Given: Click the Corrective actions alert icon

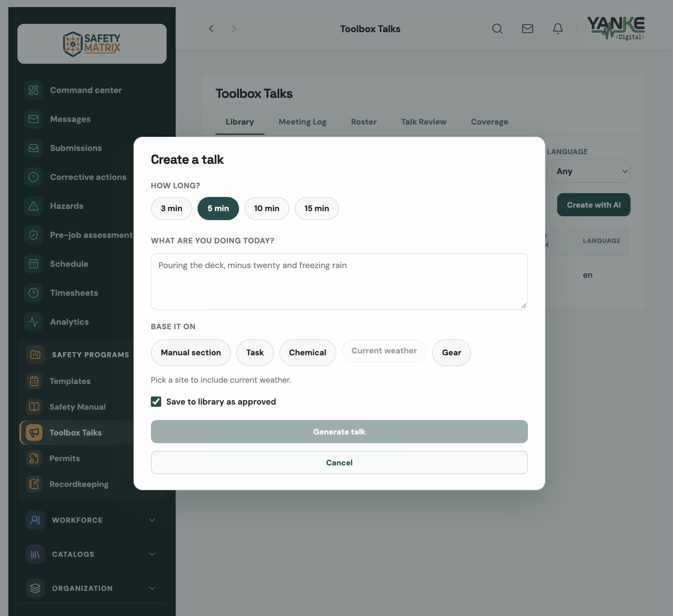Looking at the screenshot, I should (x=33, y=177).
